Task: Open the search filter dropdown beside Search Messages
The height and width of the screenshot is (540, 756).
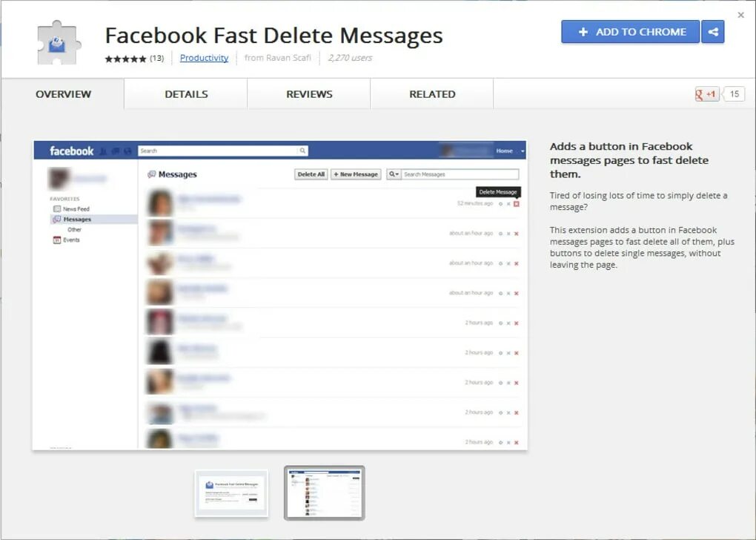Action: click(394, 174)
